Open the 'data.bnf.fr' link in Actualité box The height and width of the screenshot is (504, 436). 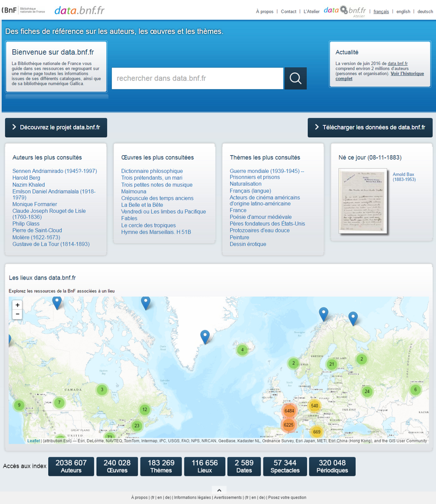(398, 64)
